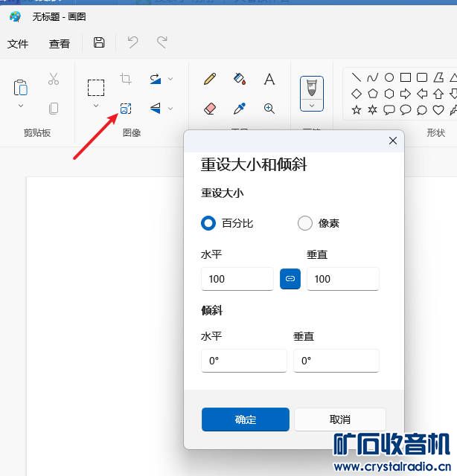The width and height of the screenshot is (457, 476).
Task: Select the 百分比 radio button
Action: (208, 223)
